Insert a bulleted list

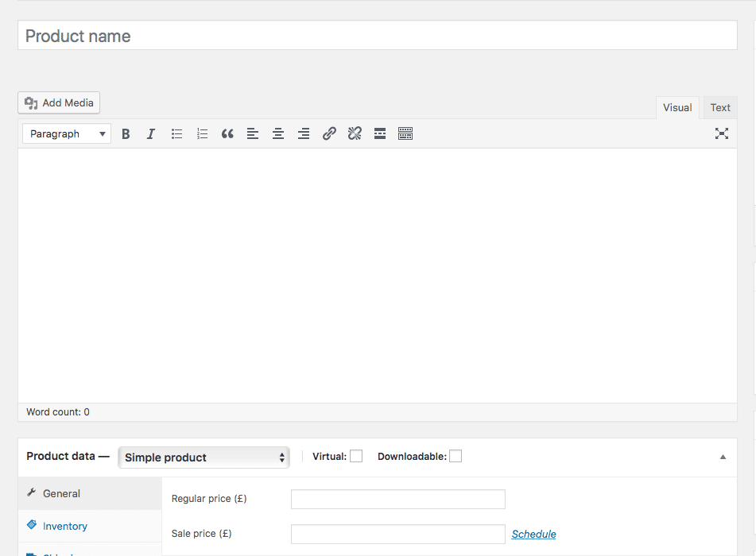pyautogui.click(x=177, y=134)
